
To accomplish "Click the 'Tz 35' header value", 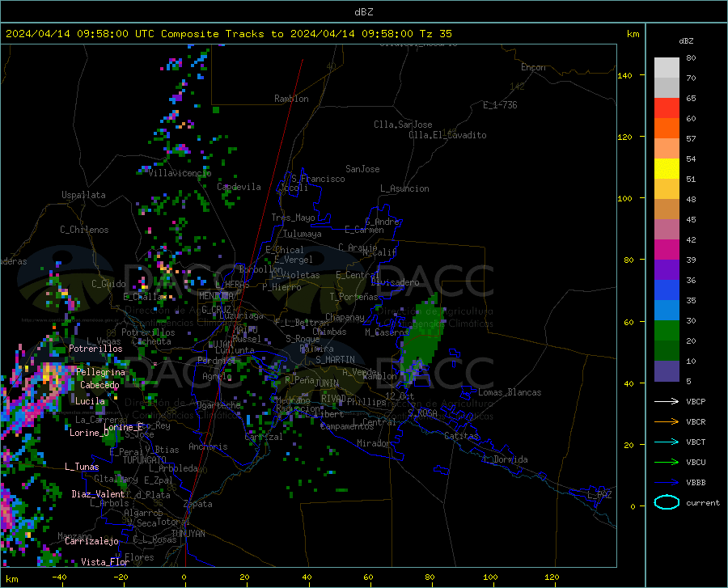I will (435, 34).
